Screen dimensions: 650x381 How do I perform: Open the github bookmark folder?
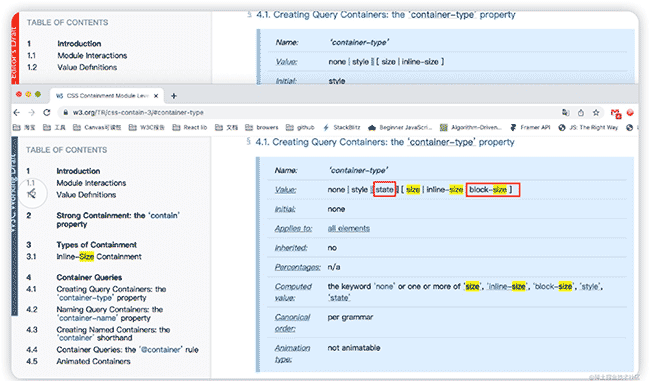click(x=300, y=127)
